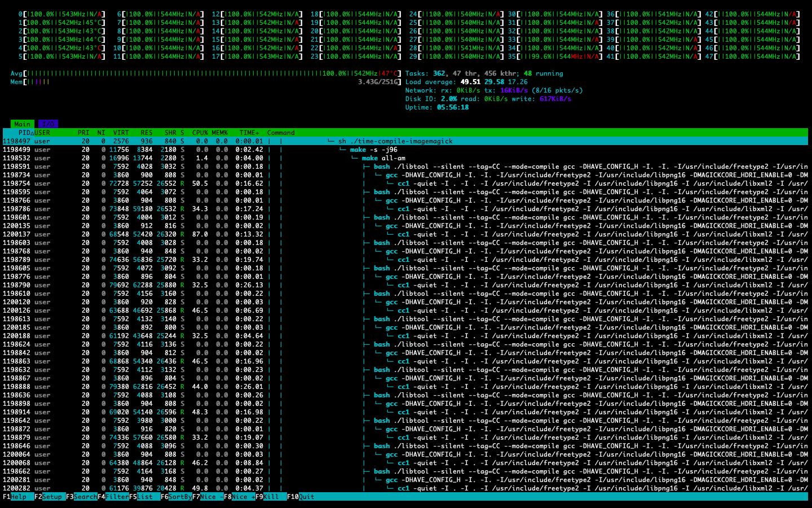
Task: Select the Main tab
Action: tap(23, 124)
